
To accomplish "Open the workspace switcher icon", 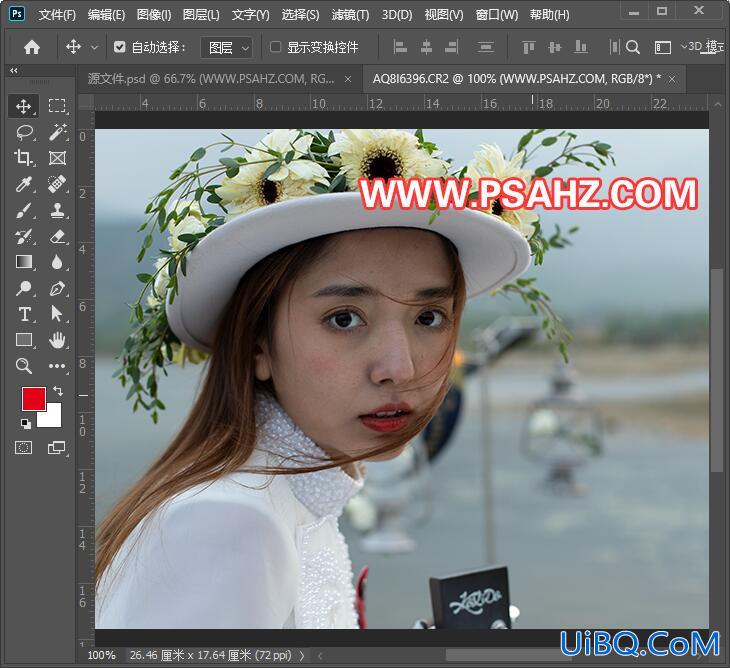I will tap(662, 47).
